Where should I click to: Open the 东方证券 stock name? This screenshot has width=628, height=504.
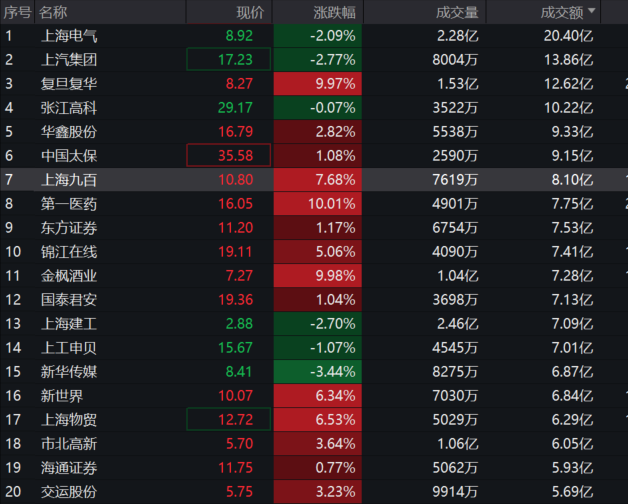pyautogui.click(x=69, y=228)
